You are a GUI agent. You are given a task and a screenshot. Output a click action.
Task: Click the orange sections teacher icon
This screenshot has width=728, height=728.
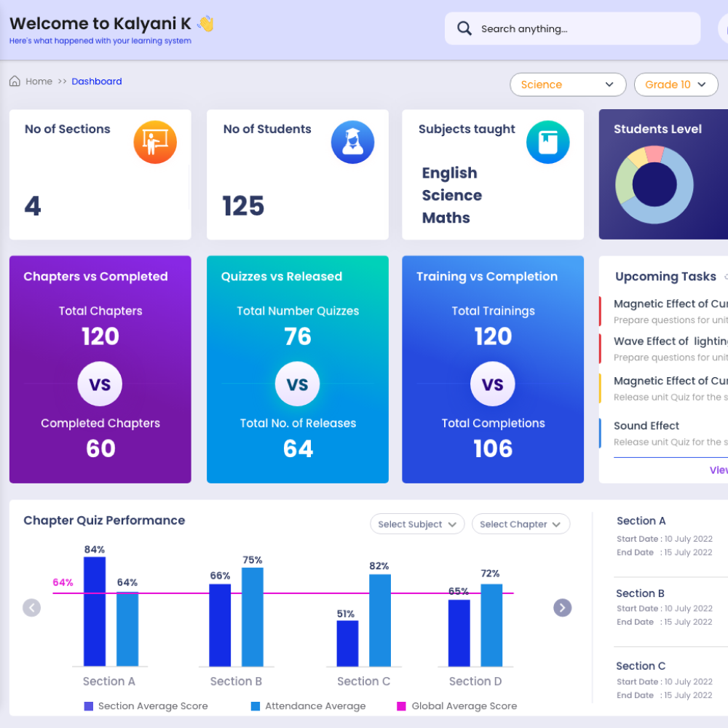click(155, 142)
